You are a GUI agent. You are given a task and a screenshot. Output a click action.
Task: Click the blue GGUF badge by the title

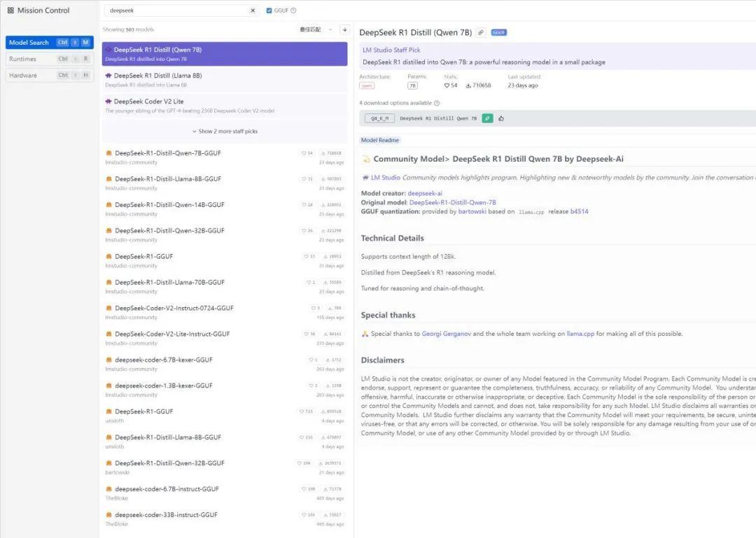498,33
